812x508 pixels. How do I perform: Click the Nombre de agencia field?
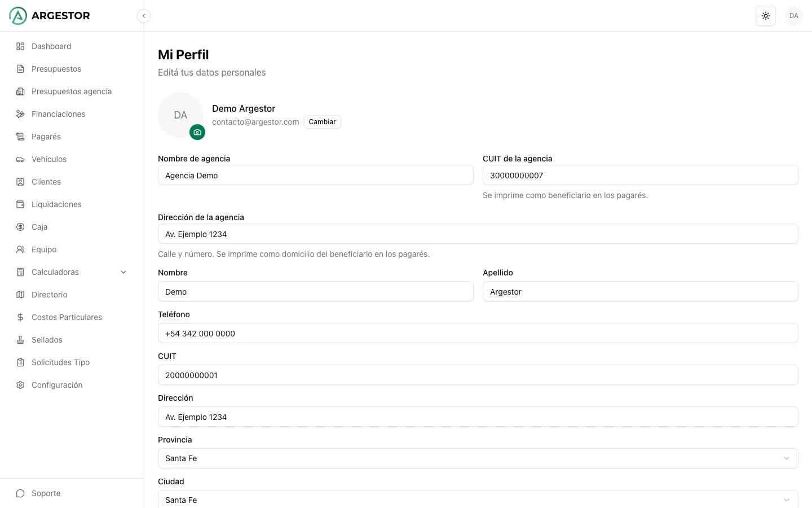point(316,175)
